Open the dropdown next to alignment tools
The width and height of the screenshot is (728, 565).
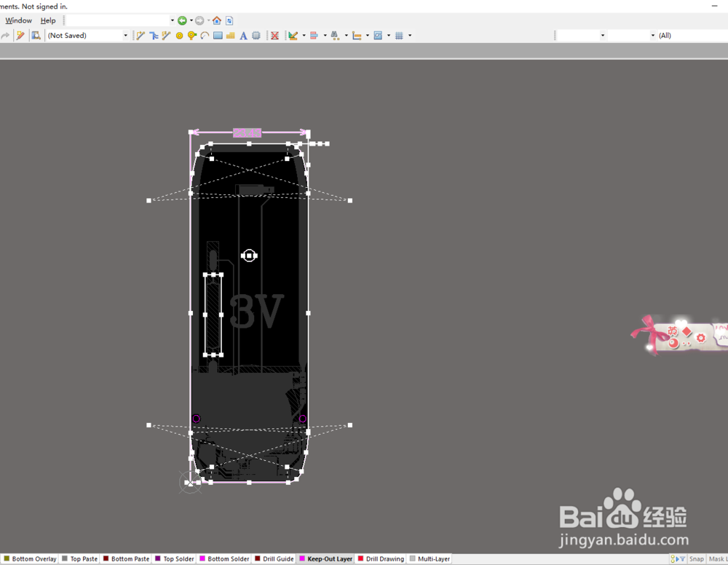(x=325, y=35)
